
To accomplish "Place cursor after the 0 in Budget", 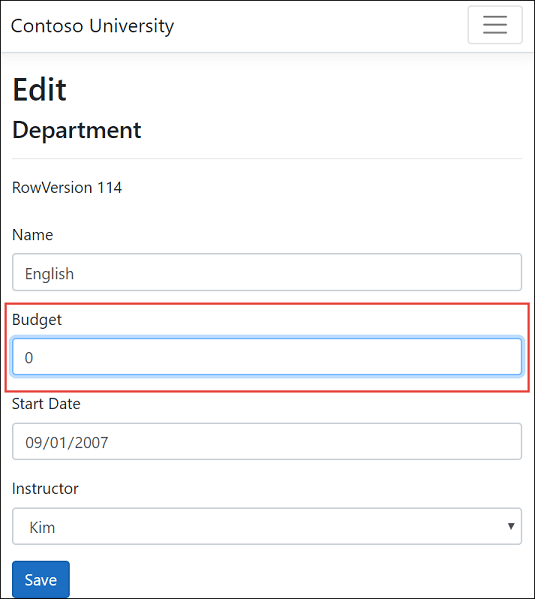I will tap(34, 358).
